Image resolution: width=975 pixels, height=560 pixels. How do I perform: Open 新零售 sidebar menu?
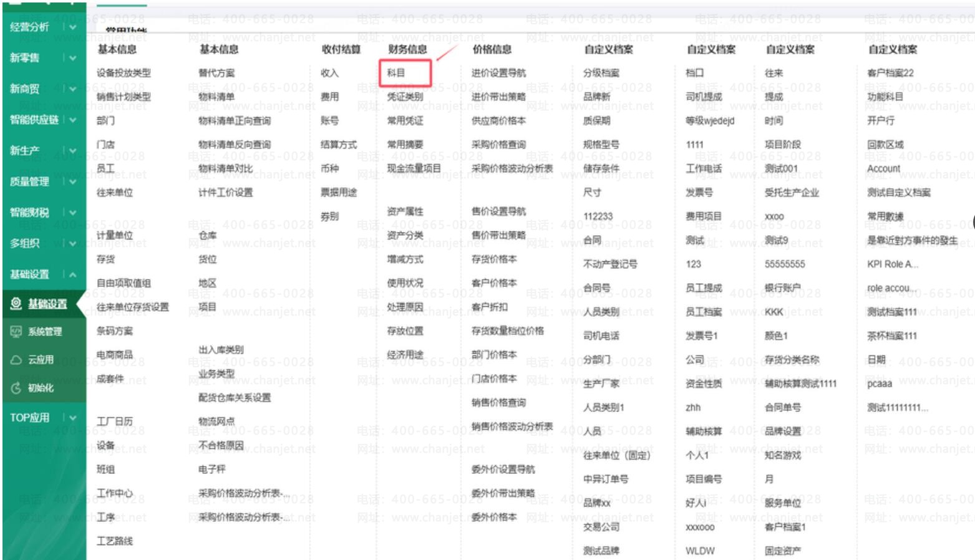[24, 58]
